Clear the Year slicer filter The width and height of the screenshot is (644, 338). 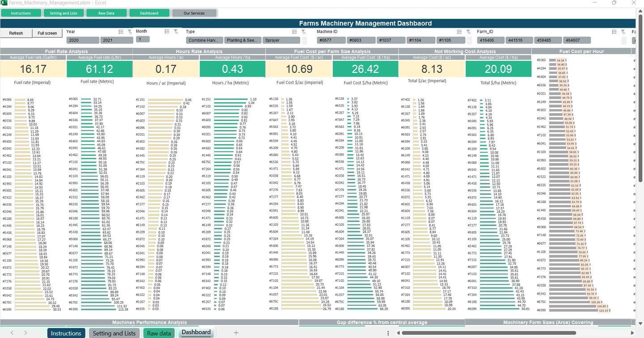pos(130,31)
